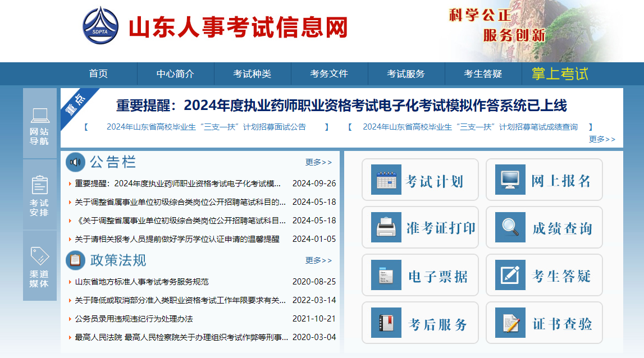The height and width of the screenshot is (358, 644).
Task: Click the 证书查验 certificate icon
Action: pos(510,323)
